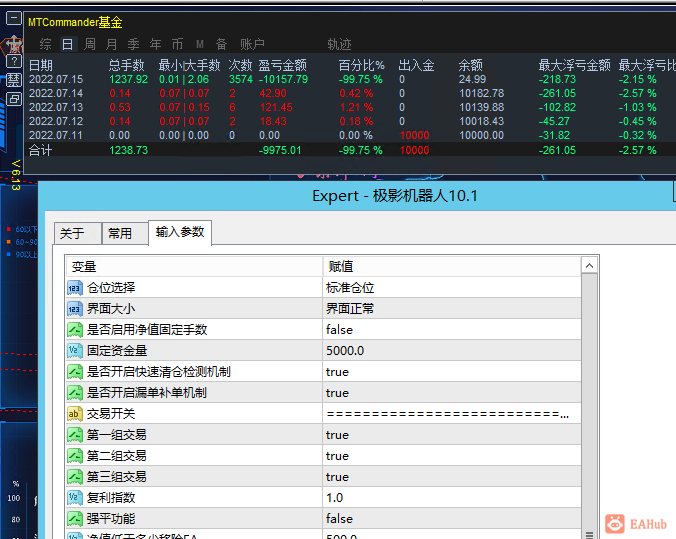This screenshot has width=676, height=539.
Task: Select the 年 yearly view tab
Action: pyautogui.click(x=155, y=44)
